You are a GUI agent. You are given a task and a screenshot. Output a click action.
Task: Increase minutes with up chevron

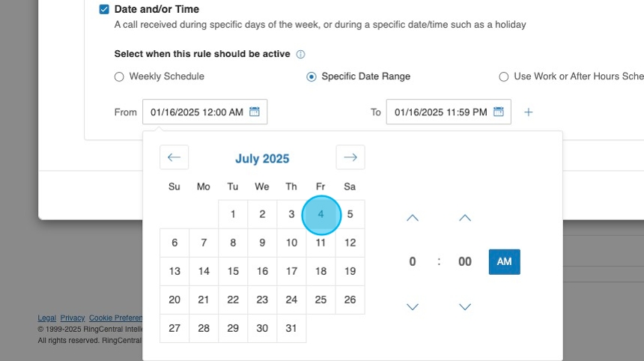coord(465,218)
